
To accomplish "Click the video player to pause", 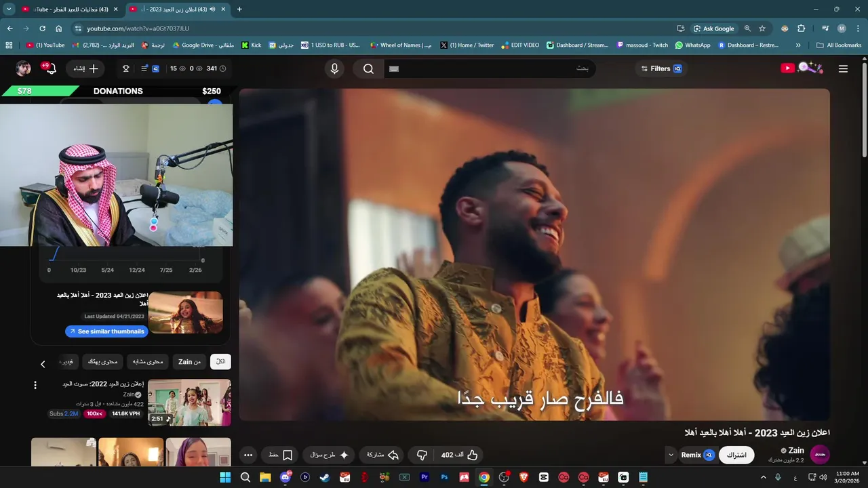I will tap(534, 254).
